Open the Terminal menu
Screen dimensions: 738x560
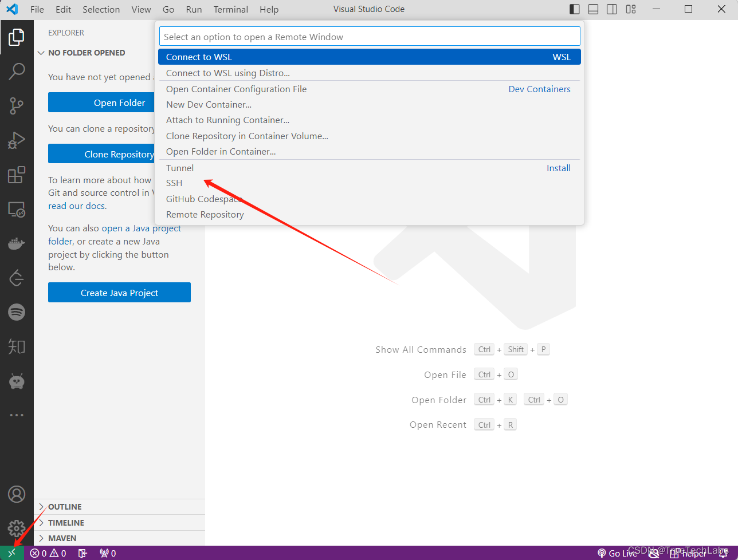231,9
